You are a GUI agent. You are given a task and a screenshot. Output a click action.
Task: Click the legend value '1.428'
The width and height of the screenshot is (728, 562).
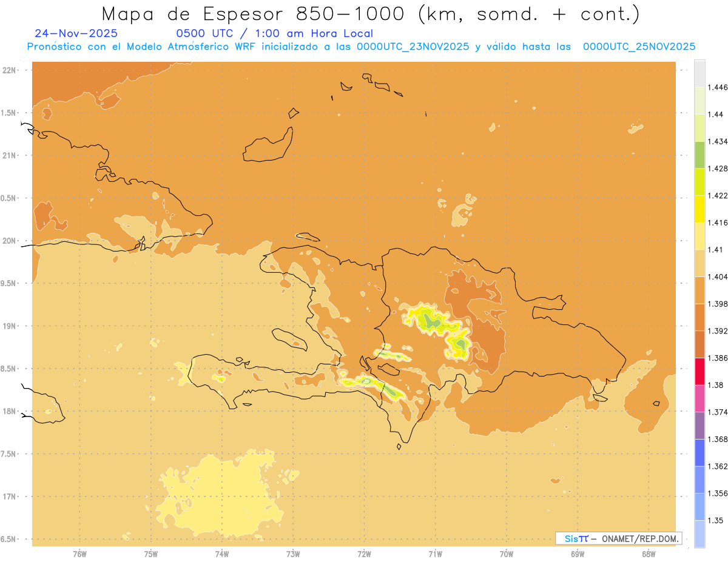[718, 169]
